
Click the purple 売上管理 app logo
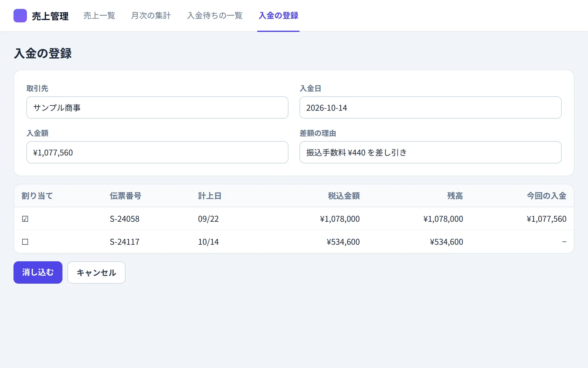pos(20,16)
